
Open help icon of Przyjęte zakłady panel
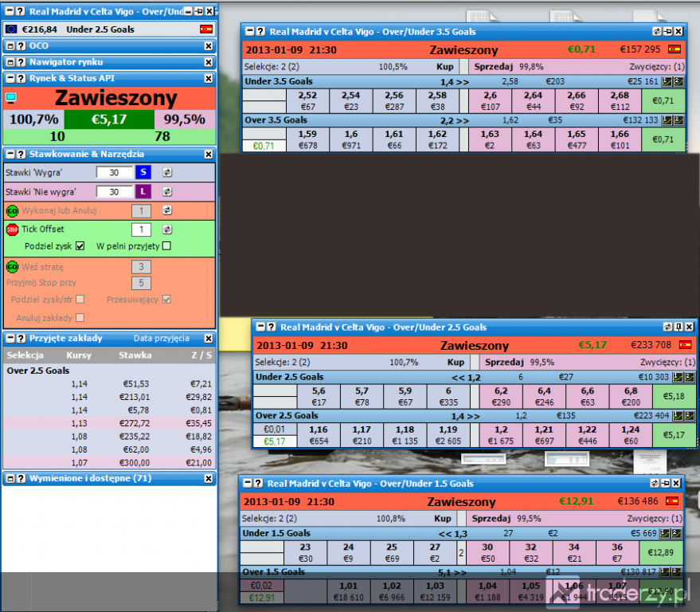[x=21, y=338]
